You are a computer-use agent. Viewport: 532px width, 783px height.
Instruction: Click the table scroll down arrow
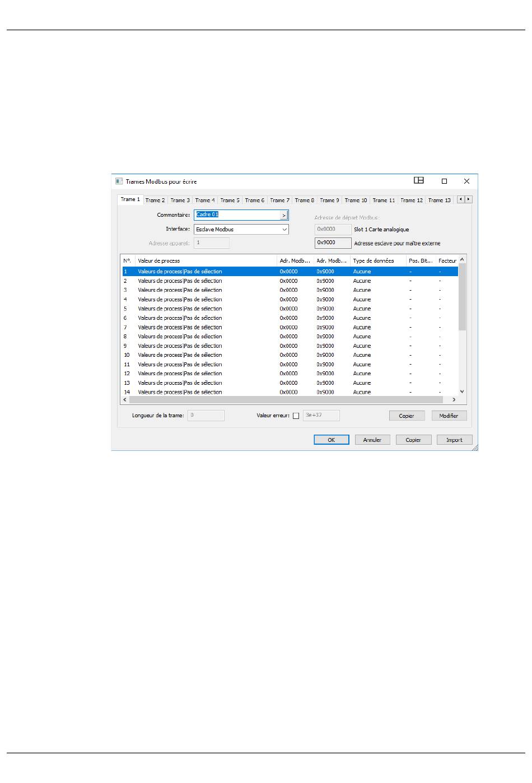[x=462, y=392]
